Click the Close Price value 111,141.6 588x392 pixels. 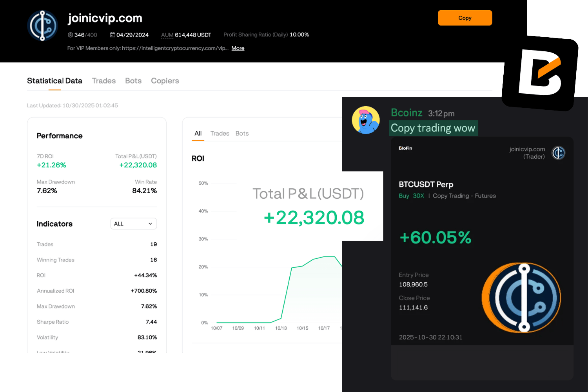[x=413, y=308]
